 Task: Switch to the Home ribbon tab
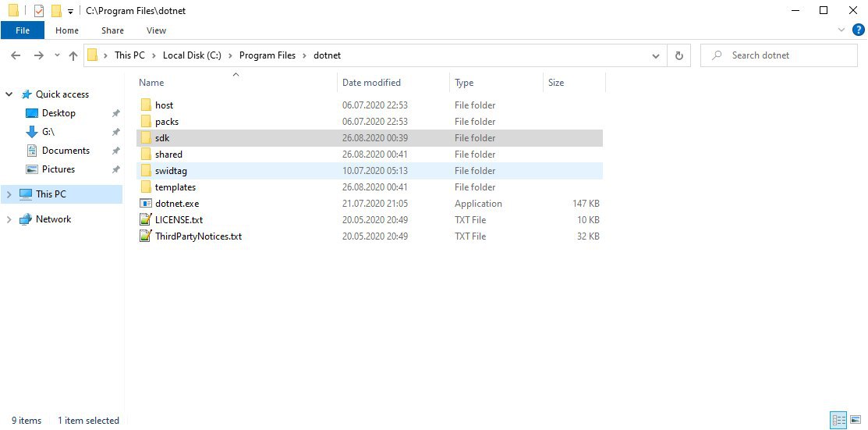coord(67,30)
